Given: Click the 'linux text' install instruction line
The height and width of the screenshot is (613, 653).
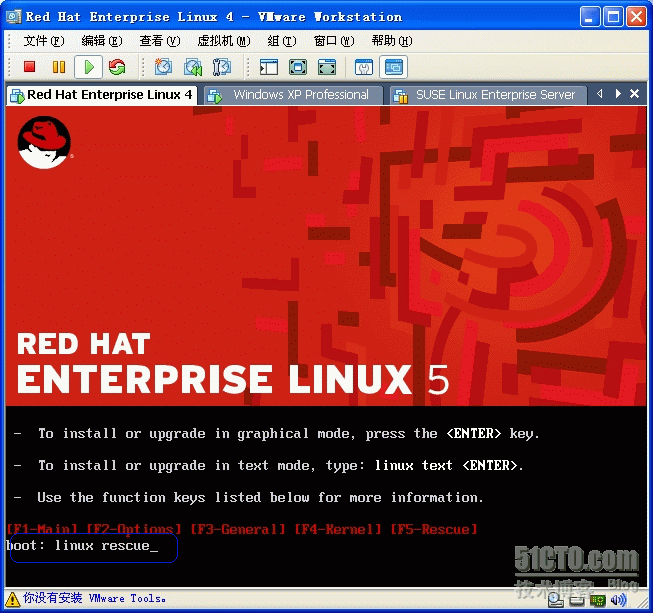Looking at the screenshot, I should [269, 466].
